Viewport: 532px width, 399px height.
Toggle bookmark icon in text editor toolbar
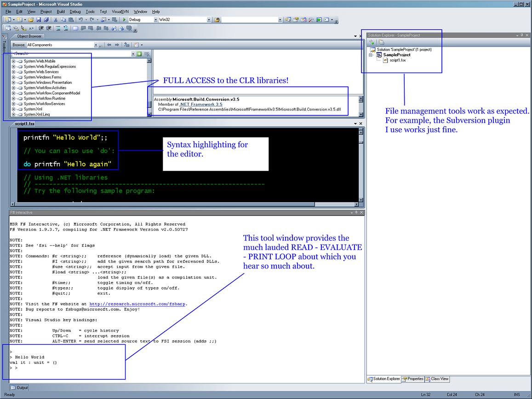pyautogui.click(x=75, y=28)
